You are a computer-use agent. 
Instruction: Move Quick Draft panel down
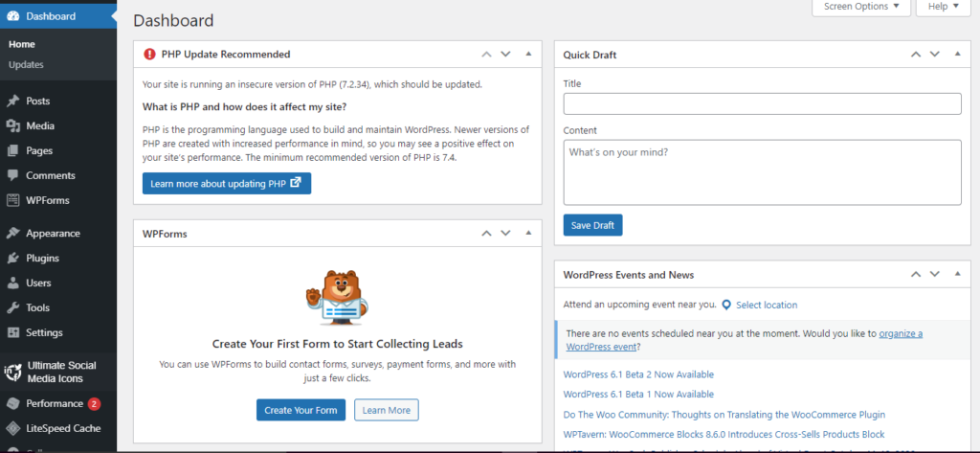(x=934, y=55)
